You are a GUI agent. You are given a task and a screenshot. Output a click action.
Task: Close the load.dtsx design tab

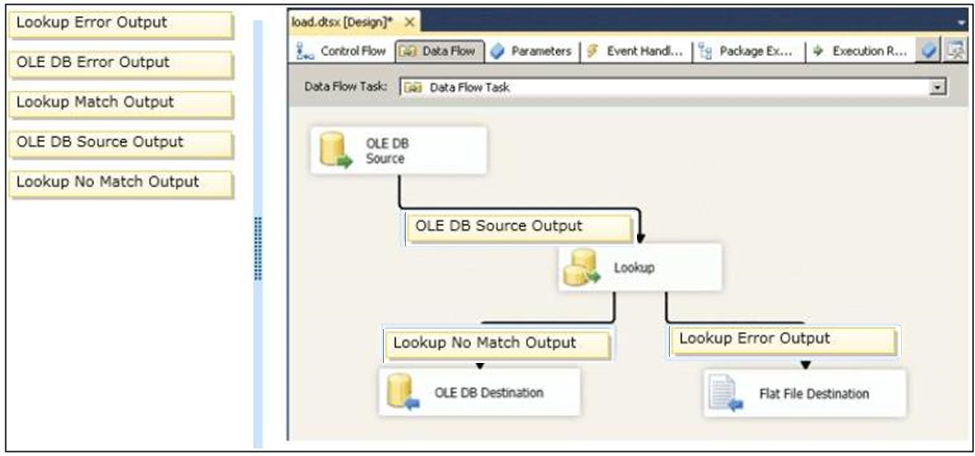(409, 22)
